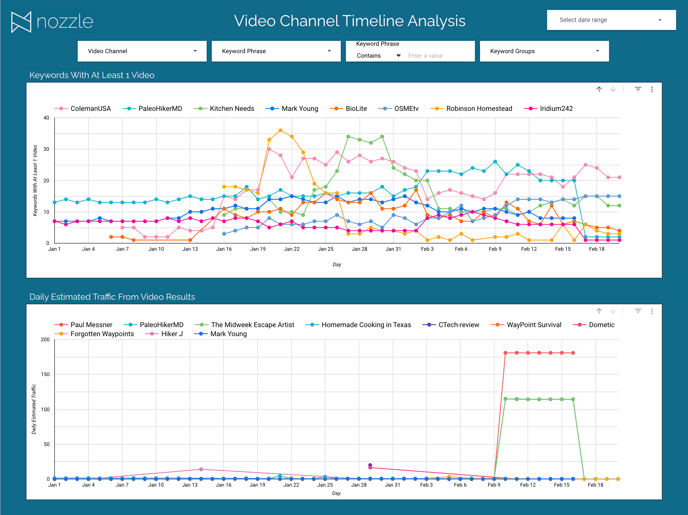Image resolution: width=688 pixels, height=515 pixels.
Task: Click drill up arrow on Traffic chart
Action: click(x=599, y=311)
